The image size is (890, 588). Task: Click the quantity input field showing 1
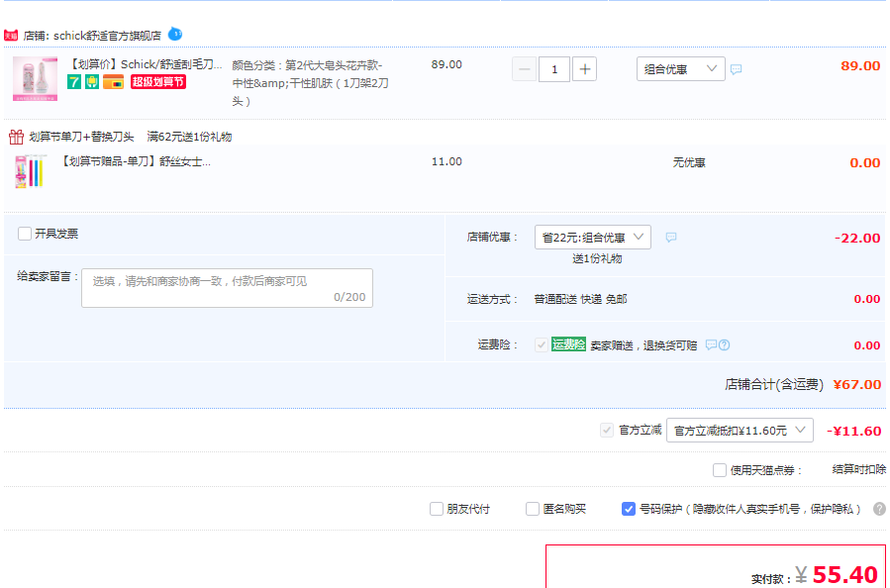coord(554,69)
